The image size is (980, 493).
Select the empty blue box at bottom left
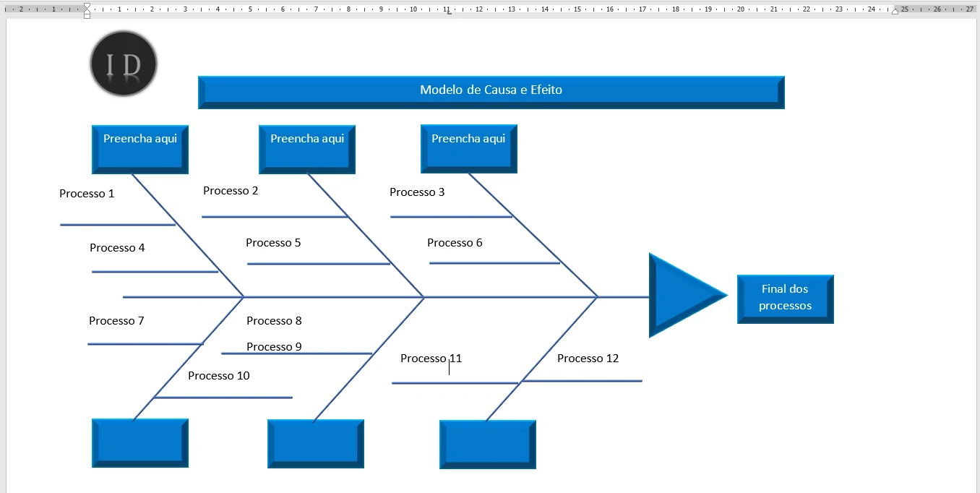139,442
